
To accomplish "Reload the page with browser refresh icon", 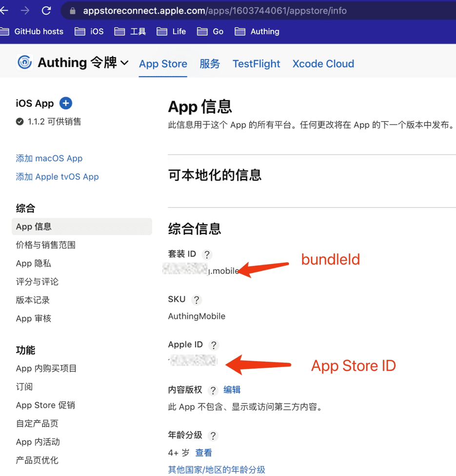I will [x=46, y=10].
